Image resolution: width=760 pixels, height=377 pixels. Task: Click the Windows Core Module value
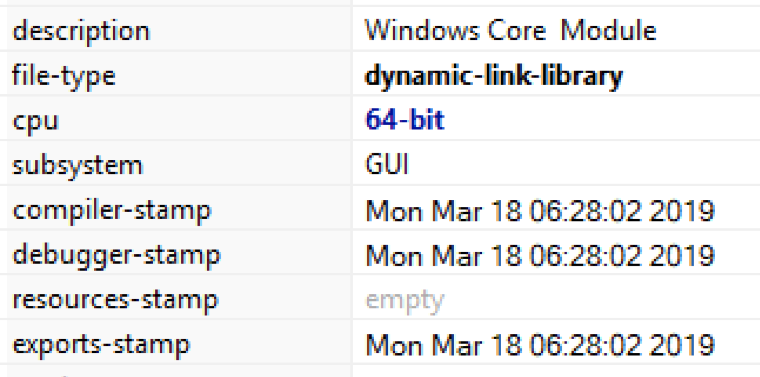point(511,31)
